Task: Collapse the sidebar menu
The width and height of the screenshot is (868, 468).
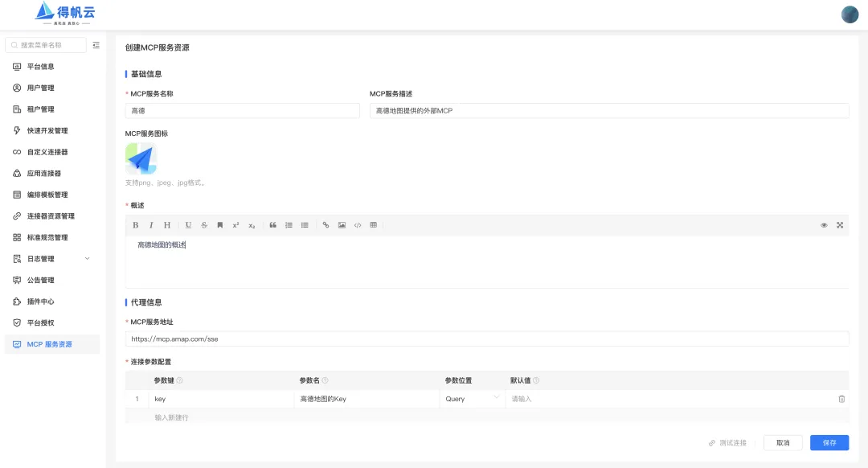Action: (x=96, y=45)
